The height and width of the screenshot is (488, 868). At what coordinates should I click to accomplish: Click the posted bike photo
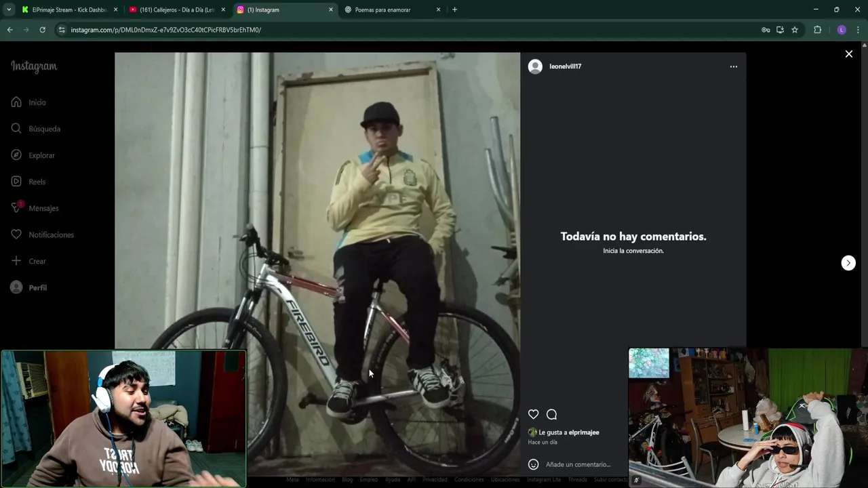[317, 264]
